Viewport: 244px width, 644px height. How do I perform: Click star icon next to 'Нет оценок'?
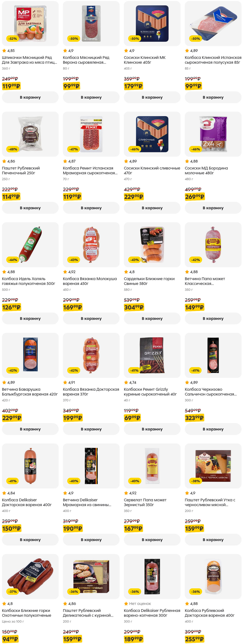pos(126,604)
